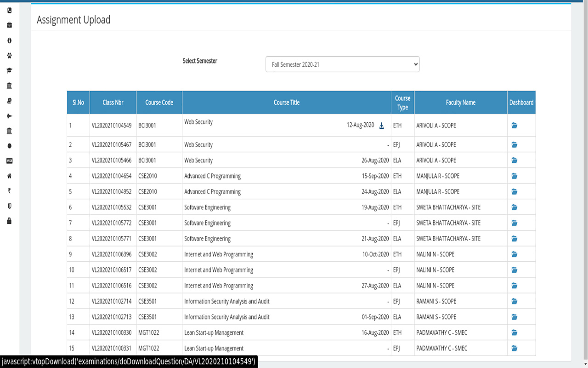Click faculty name RAMANI S - SCOPE in row 13
Screen dimensions: 588x368
point(436,316)
